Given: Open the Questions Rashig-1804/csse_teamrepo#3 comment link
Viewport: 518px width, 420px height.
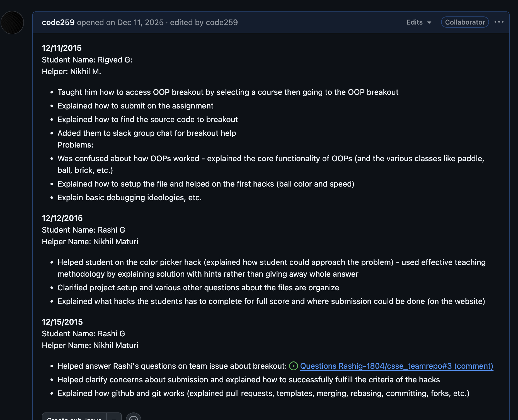Looking at the screenshot, I should point(396,366).
